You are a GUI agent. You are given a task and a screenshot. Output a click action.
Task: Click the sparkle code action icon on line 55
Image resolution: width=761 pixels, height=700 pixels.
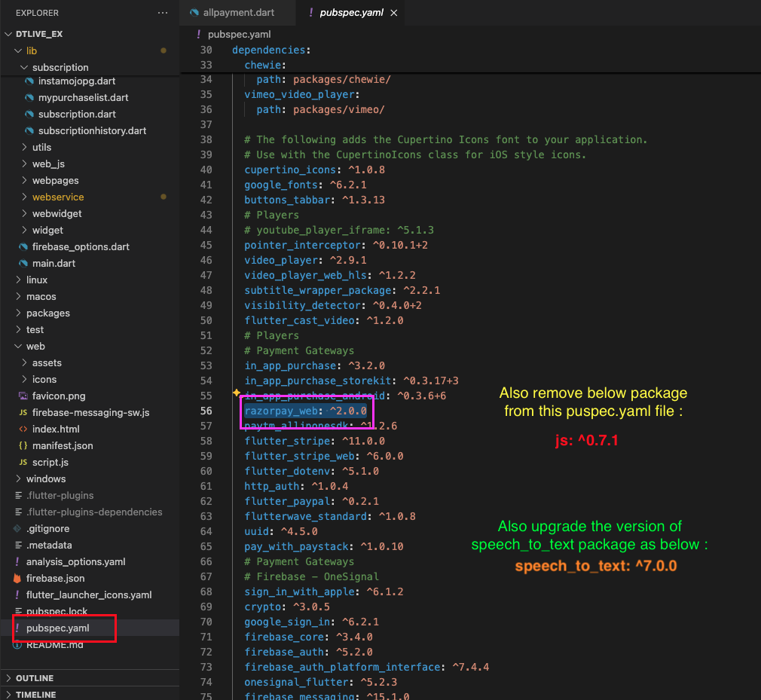[237, 393]
